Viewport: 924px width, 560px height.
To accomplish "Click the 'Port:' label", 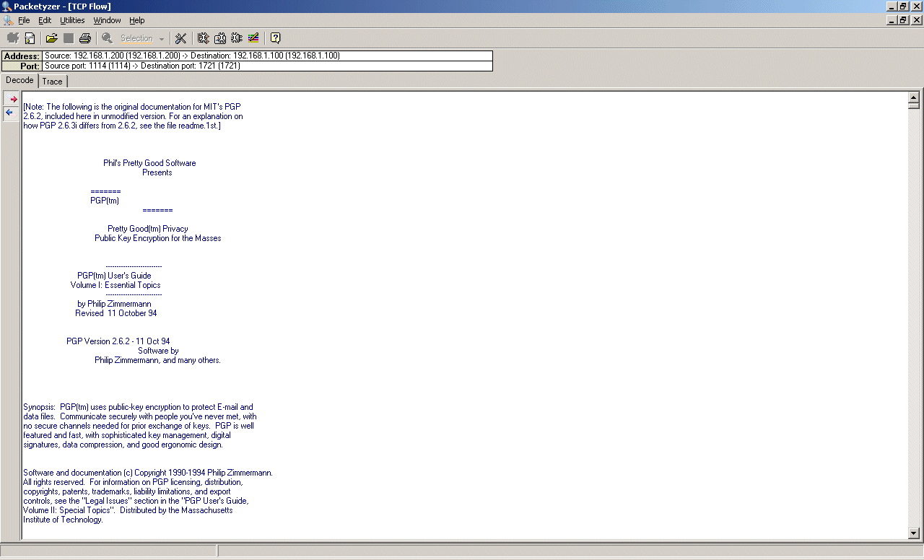I will point(22,66).
